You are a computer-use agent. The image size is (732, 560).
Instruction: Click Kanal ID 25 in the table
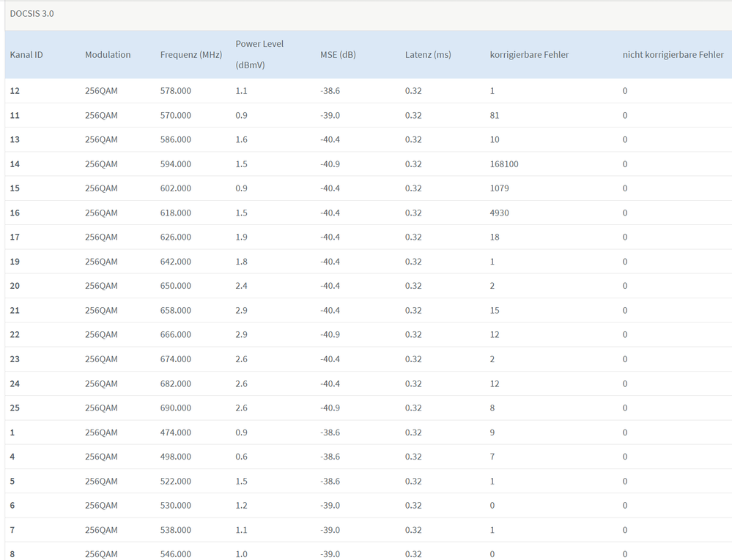[15, 408]
